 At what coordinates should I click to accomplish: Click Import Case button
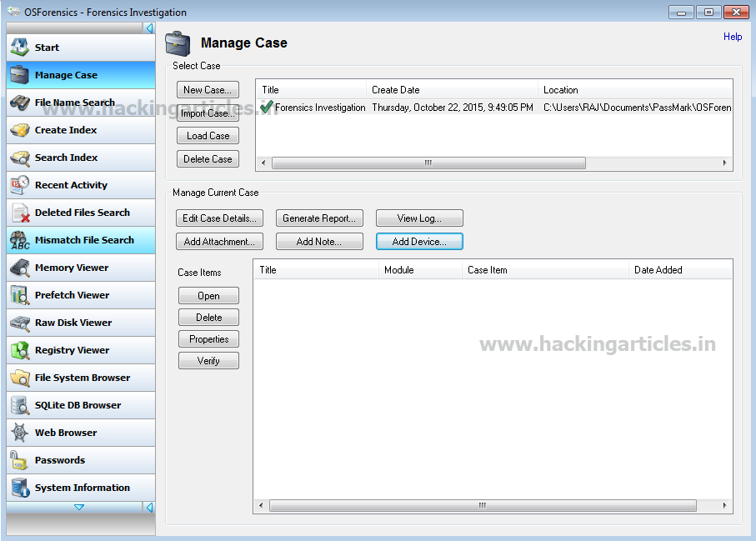coord(208,113)
